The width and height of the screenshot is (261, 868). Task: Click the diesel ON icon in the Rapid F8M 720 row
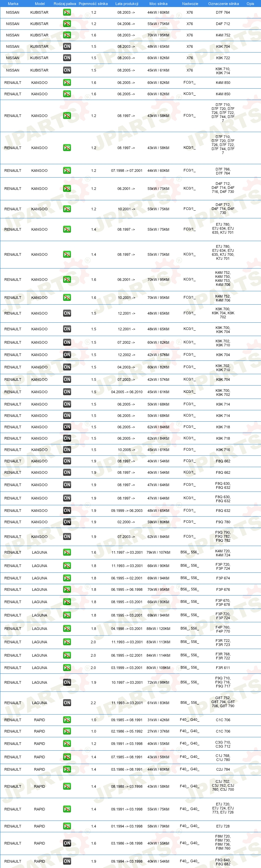tap(67, 843)
